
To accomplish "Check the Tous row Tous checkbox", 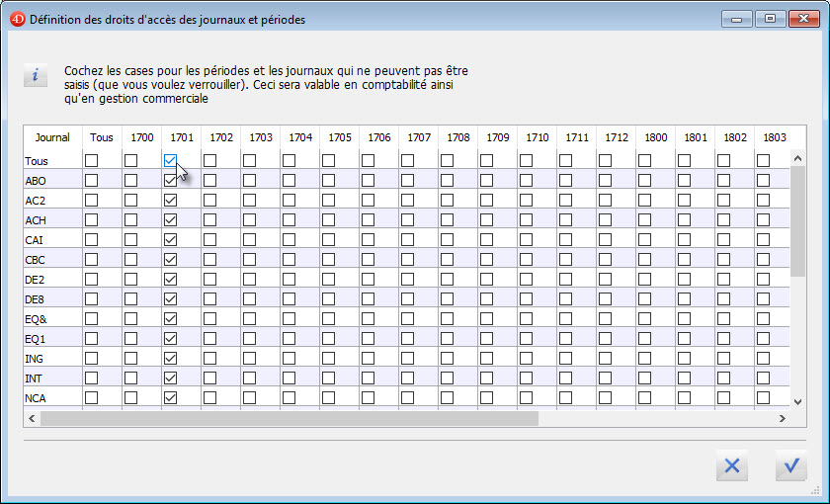I will point(91,160).
